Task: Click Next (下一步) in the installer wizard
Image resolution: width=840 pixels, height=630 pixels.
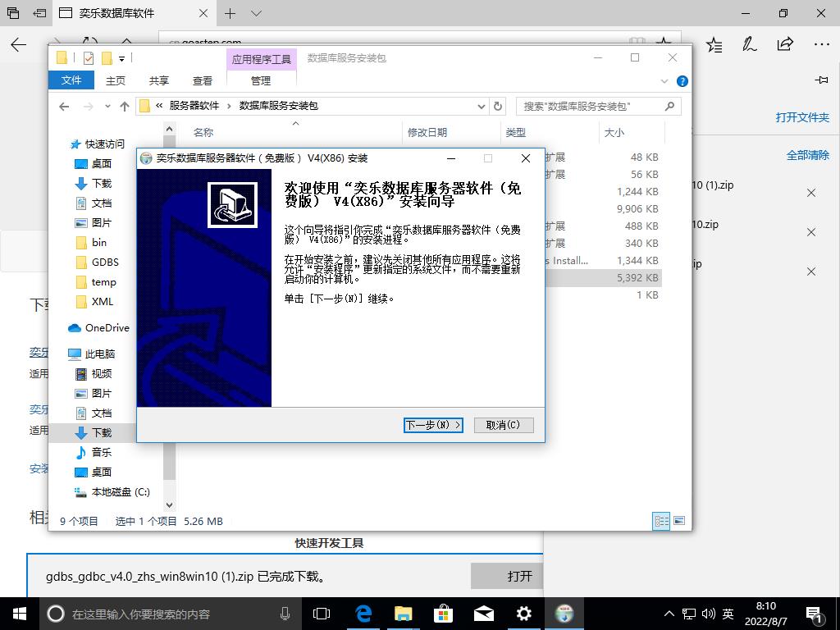Action: pyautogui.click(x=433, y=425)
